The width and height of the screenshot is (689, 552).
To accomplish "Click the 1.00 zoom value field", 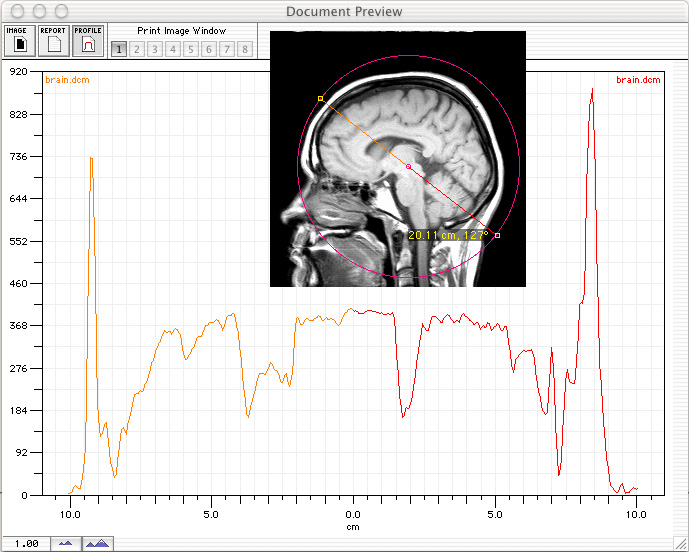I will tap(26, 543).
